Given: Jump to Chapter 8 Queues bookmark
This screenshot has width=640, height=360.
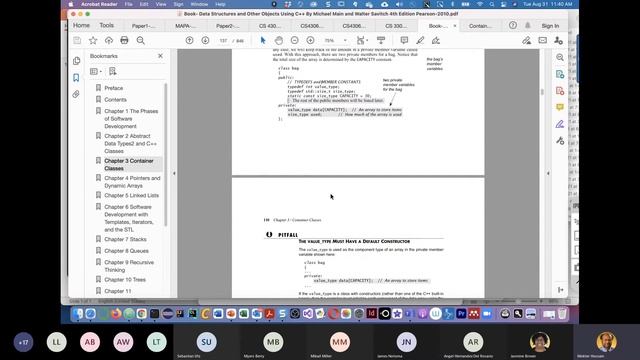Looking at the screenshot, I should tap(127, 251).
